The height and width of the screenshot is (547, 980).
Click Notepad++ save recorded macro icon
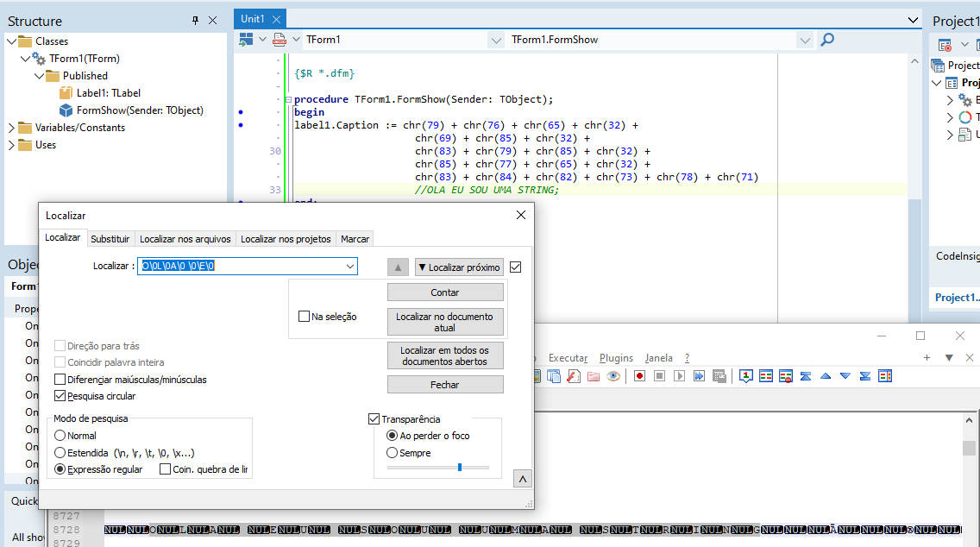coord(719,375)
